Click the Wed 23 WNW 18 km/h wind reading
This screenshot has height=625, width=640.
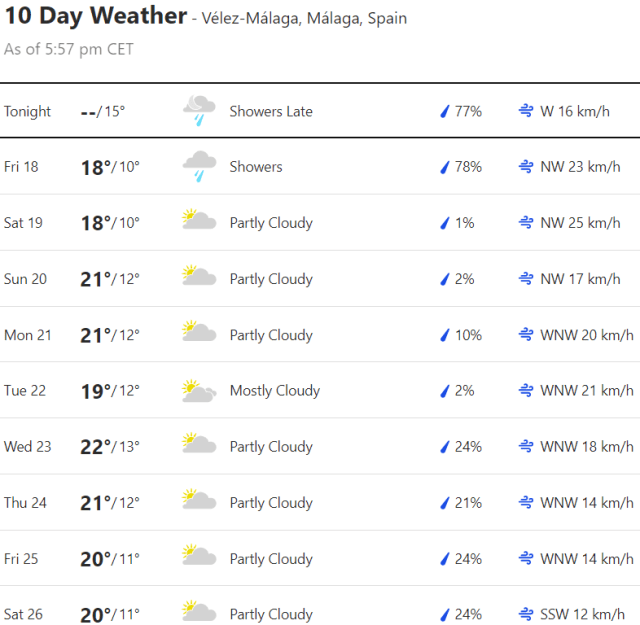[x=586, y=447]
